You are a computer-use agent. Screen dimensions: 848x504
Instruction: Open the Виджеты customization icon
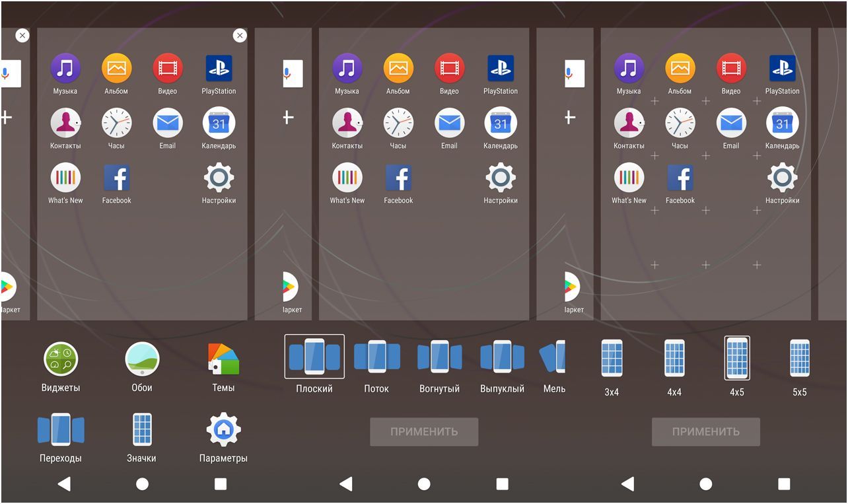61,360
